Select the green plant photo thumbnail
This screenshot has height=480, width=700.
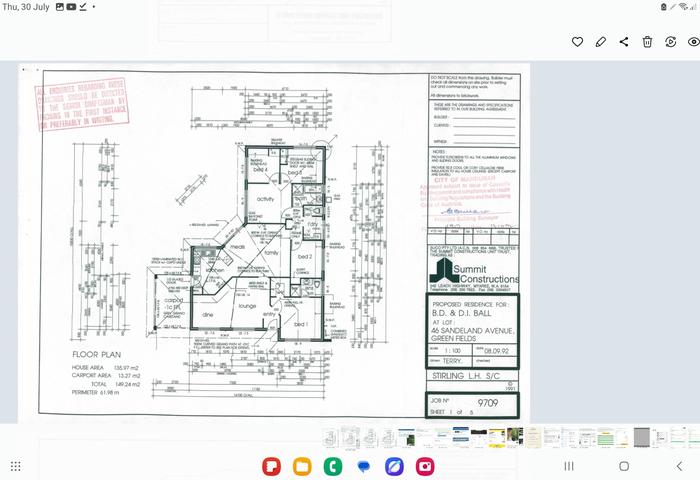[x=515, y=437]
